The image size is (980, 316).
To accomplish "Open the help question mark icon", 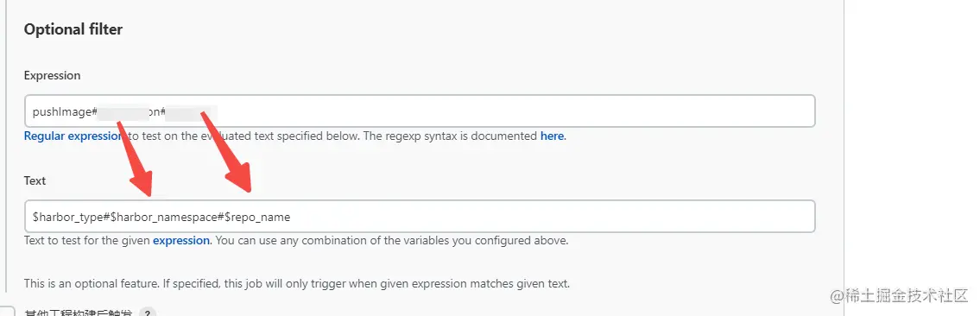I will (148, 313).
